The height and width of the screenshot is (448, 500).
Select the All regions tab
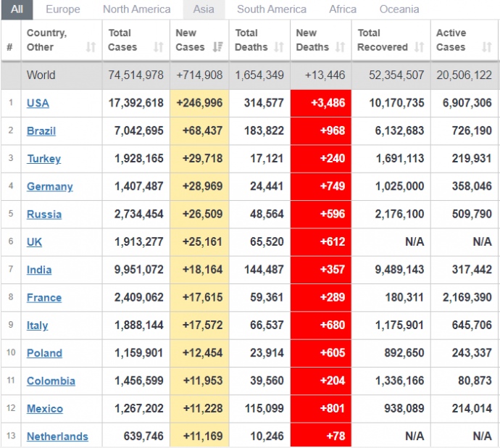point(17,9)
